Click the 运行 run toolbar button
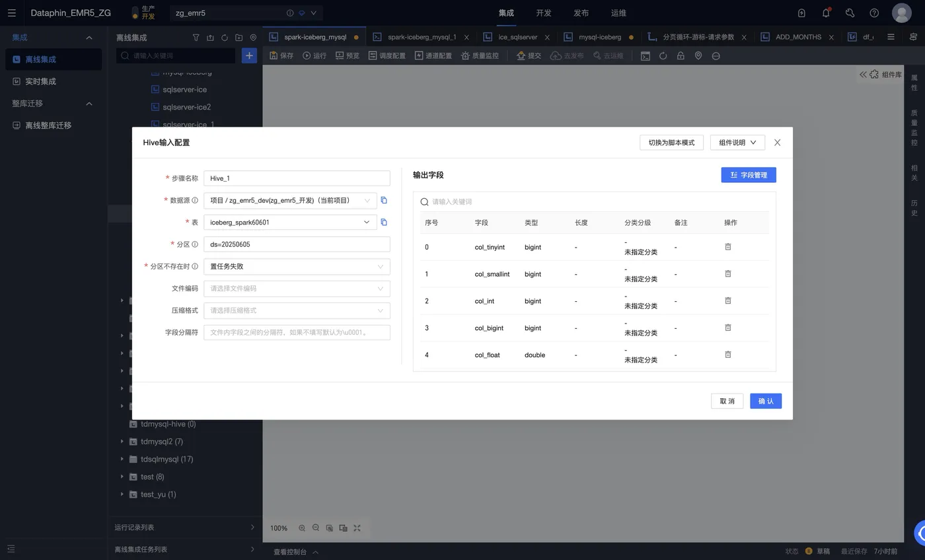Image resolution: width=925 pixels, height=560 pixels. tap(314, 55)
